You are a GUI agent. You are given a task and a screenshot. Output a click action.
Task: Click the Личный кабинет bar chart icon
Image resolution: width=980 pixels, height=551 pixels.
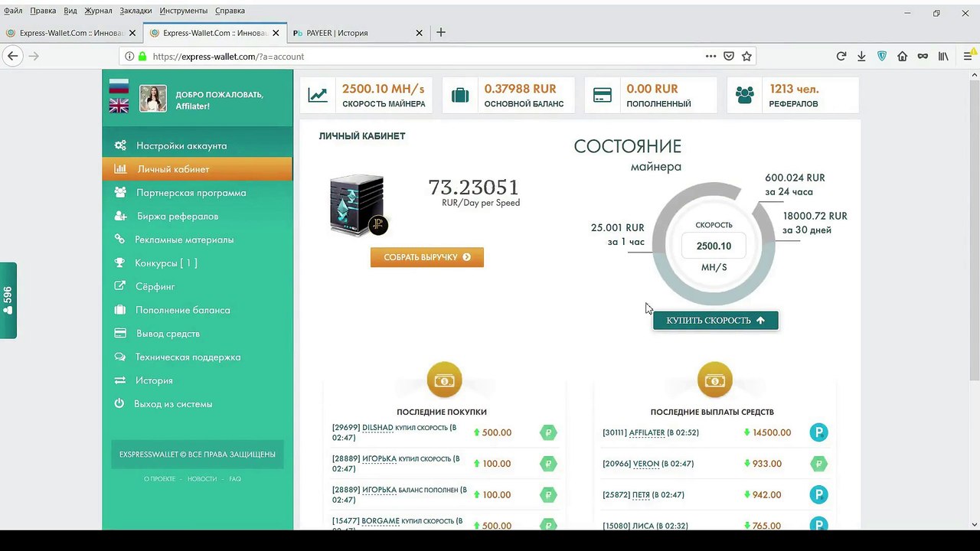coord(120,169)
